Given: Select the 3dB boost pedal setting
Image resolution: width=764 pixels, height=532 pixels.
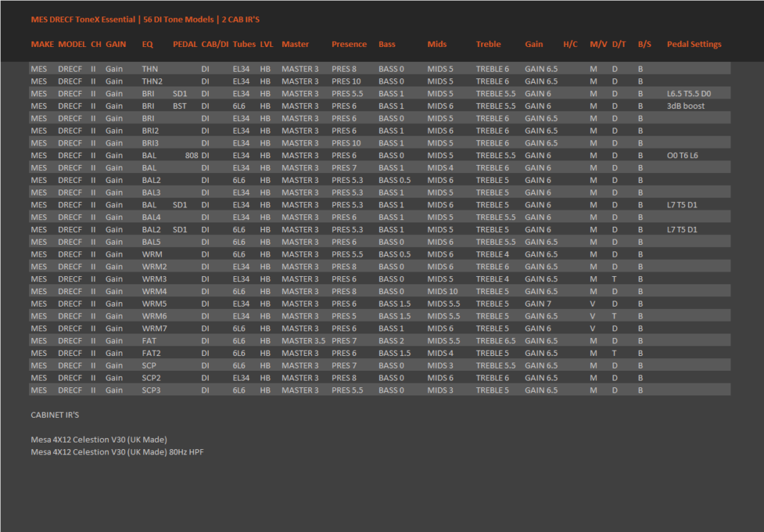Looking at the screenshot, I should [686, 106].
